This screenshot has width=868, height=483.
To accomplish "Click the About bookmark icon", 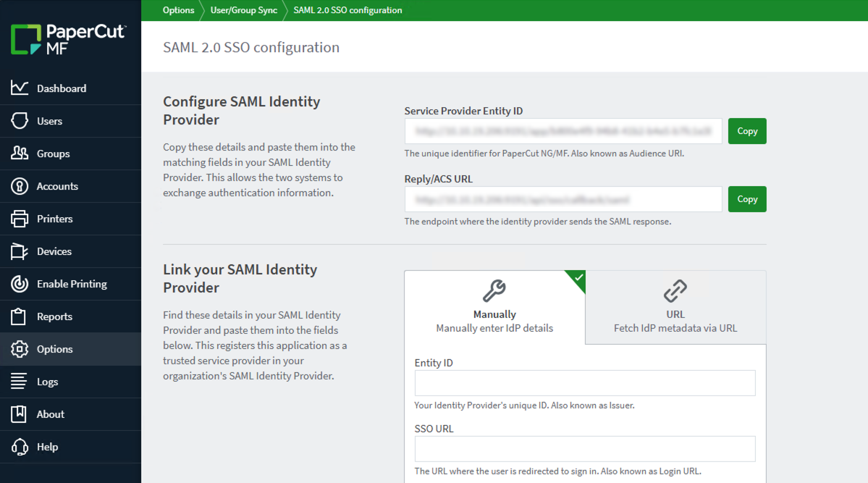I will 18,413.
